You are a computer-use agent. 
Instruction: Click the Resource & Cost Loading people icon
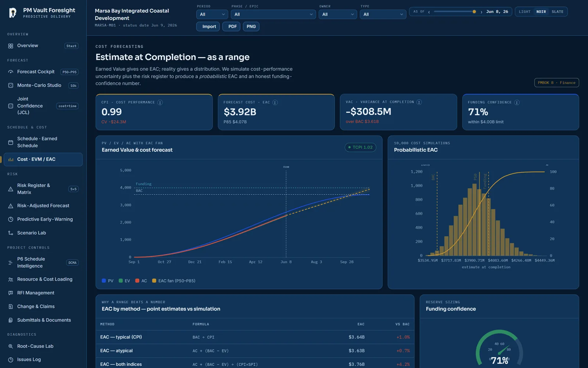coord(11,280)
